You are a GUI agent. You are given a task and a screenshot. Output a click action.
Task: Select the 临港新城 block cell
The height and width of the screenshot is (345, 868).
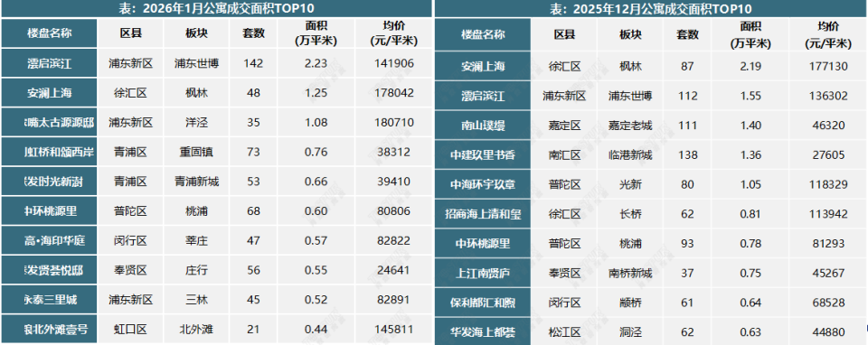pos(630,155)
